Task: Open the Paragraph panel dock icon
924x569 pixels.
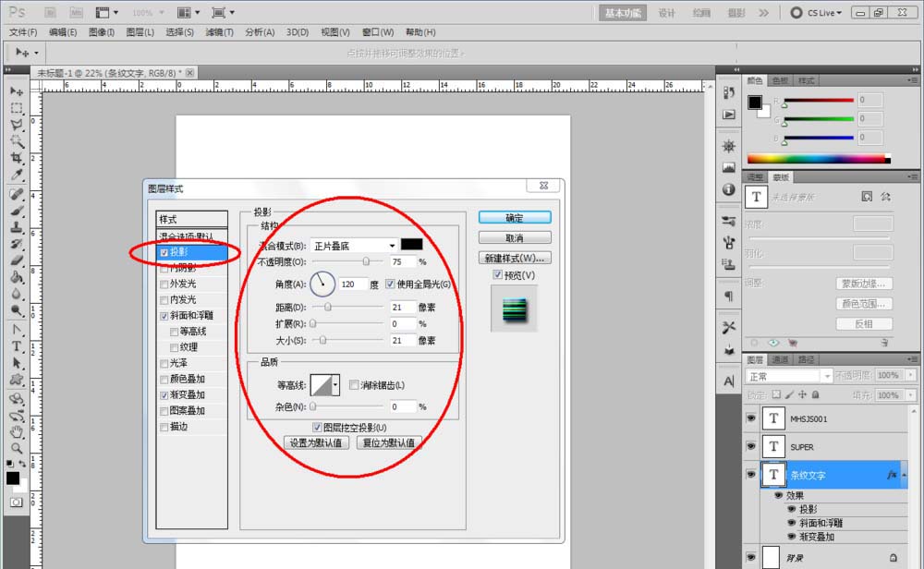Action: click(729, 296)
